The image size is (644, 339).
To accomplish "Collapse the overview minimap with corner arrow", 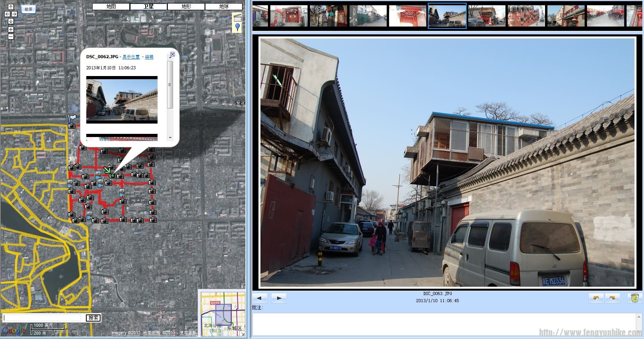I will 243,334.
